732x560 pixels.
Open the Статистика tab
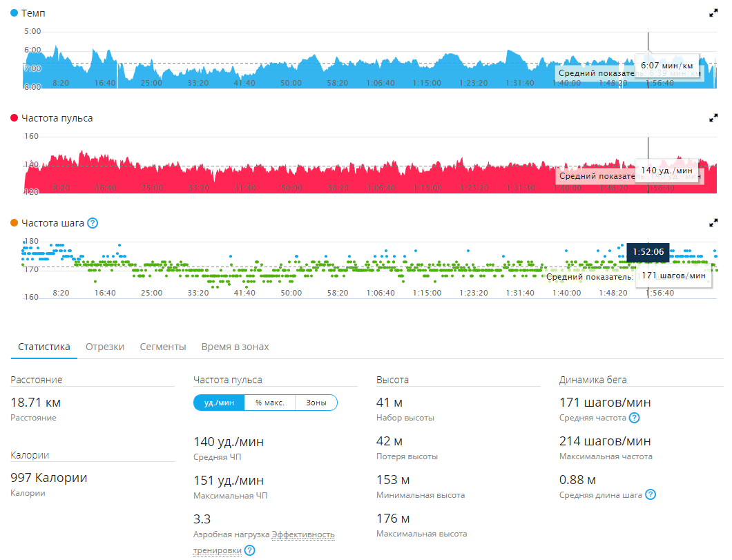44,347
